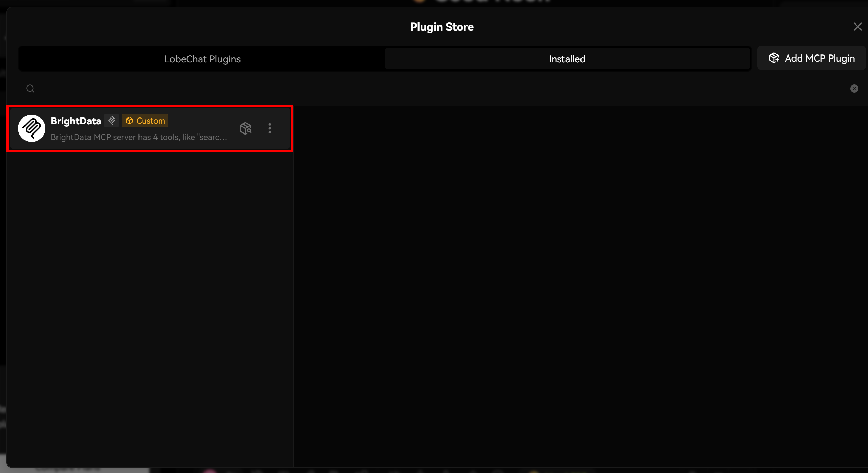Select the Custom badge on BrightData
This screenshot has width=868, height=473.
[145, 121]
